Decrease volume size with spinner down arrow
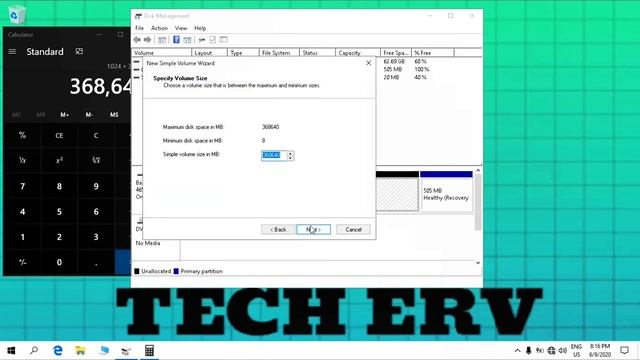The image size is (640, 360). (290, 158)
